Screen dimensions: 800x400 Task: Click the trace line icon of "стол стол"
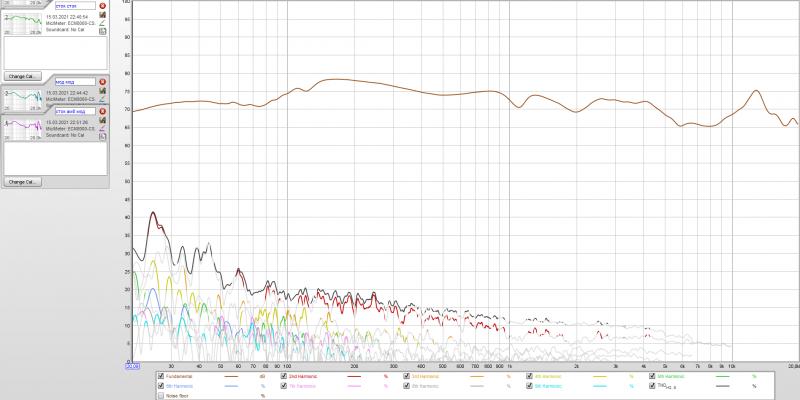point(102,23)
